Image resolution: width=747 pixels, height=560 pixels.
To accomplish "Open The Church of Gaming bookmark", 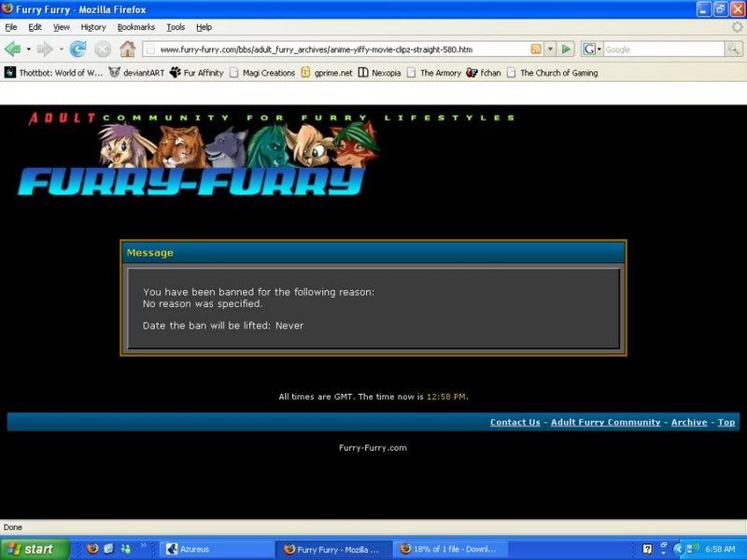I will (552, 73).
